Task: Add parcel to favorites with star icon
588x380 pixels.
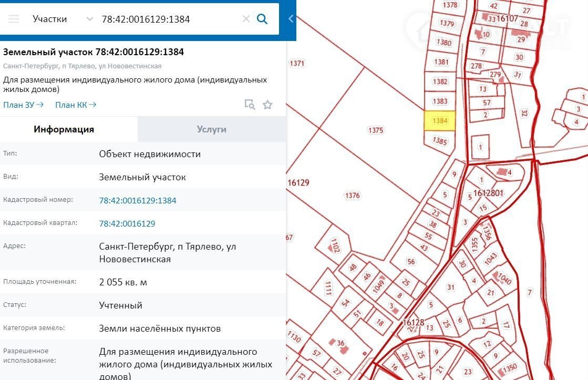Action: 267,105
